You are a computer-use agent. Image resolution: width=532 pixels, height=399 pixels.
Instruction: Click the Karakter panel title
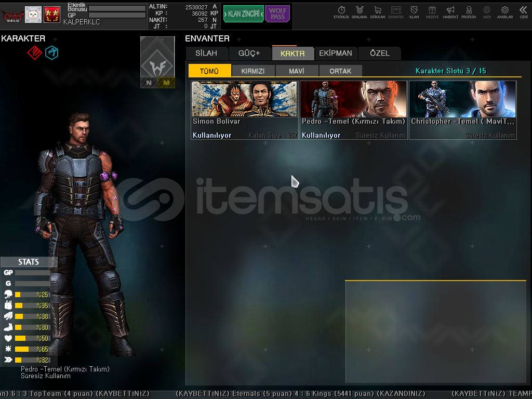[x=23, y=38]
